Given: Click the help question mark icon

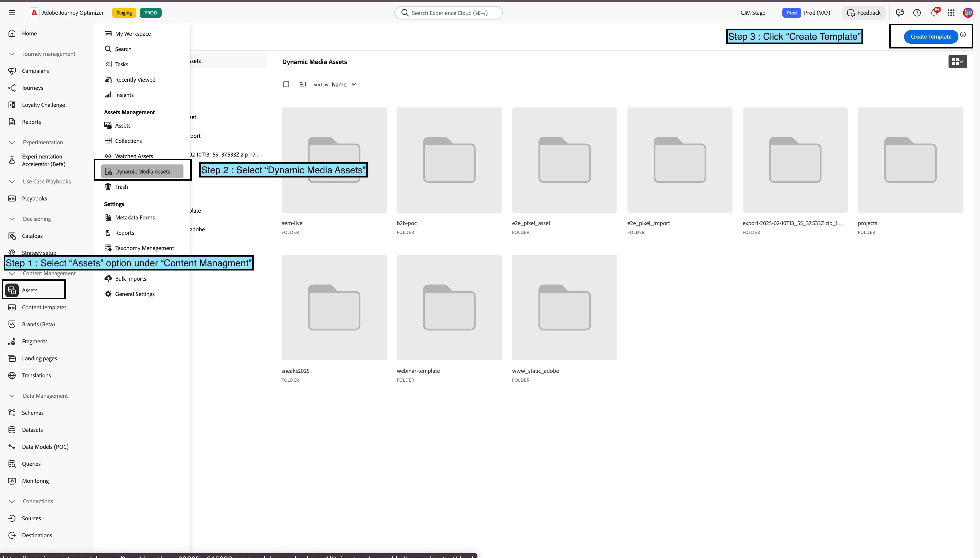Looking at the screenshot, I should pyautogui.click(x=917, y=13).
